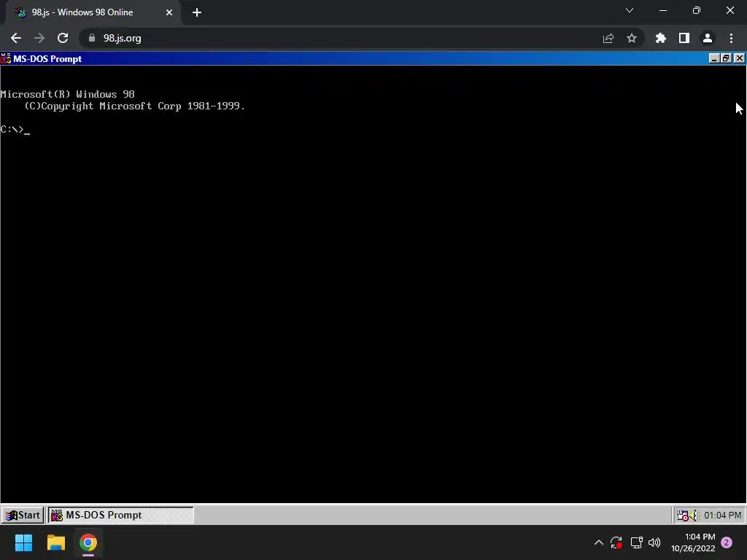Open Windows 11 volume tray icon

click(x=654, y=542)
